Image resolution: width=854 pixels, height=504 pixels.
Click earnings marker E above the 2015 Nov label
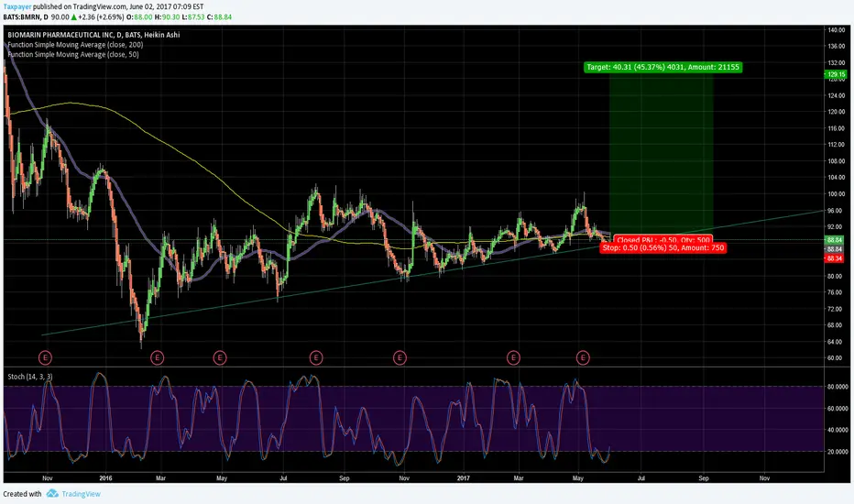[45, 358]
